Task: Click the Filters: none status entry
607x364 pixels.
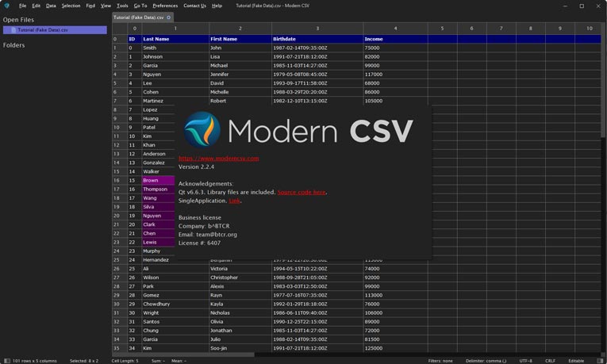Action: point(440,361)
